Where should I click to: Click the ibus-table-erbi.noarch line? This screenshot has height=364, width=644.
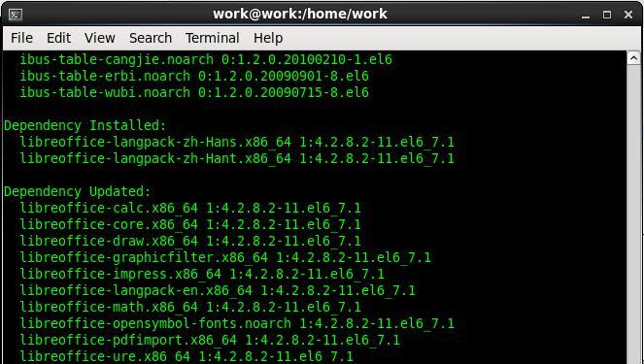pyautogui.click(x=194, y=76)
